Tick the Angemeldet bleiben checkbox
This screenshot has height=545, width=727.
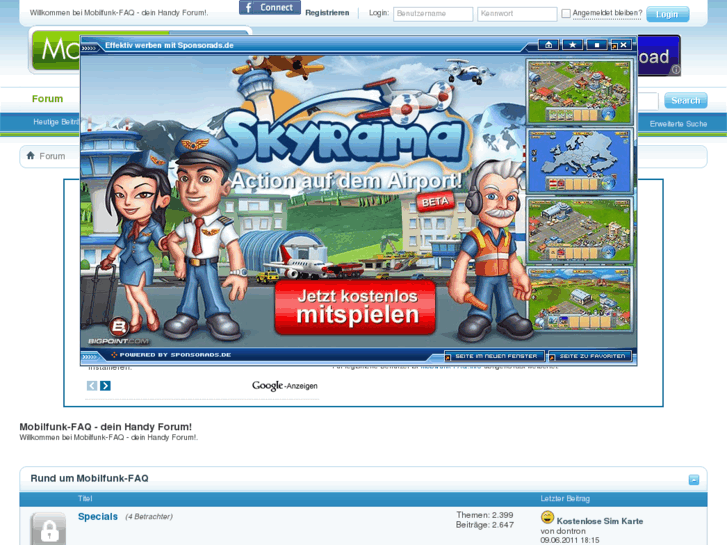[566, 13]
